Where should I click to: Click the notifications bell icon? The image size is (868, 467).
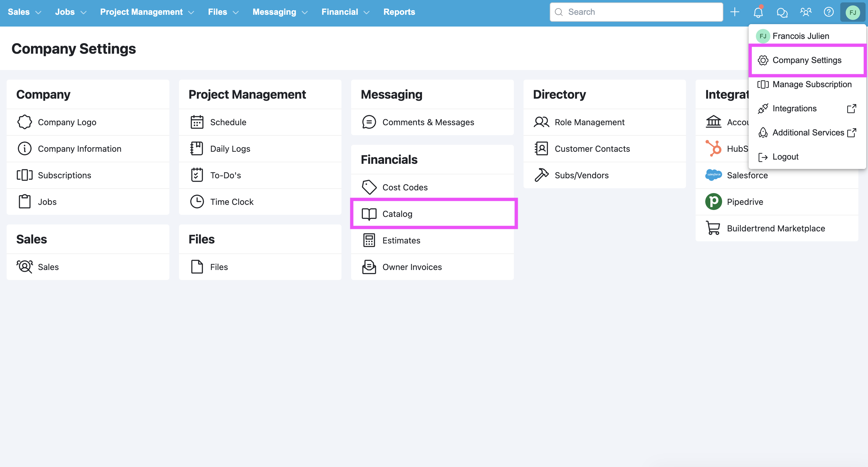(758, 12)
